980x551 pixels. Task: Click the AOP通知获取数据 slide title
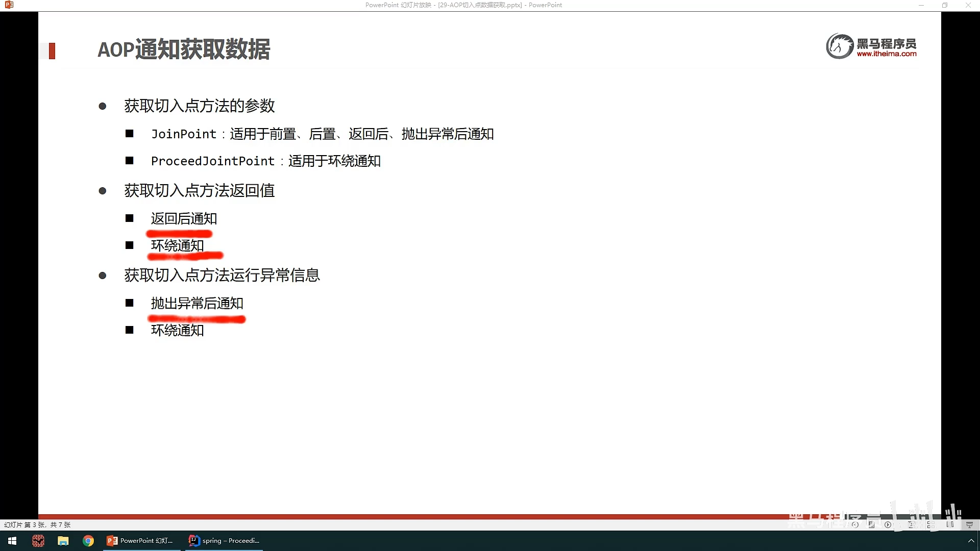pos(184,49)
